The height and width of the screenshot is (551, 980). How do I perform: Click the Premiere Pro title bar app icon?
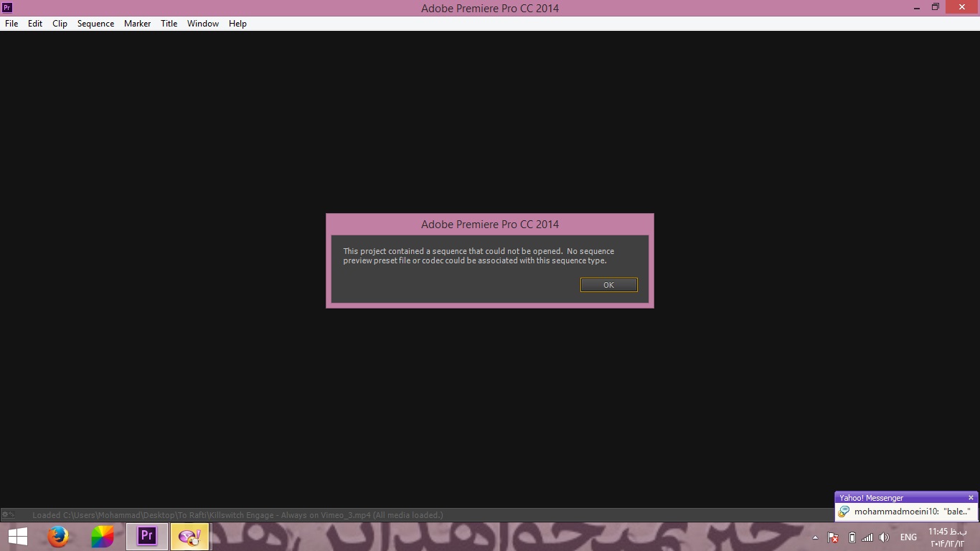[8, 8]
